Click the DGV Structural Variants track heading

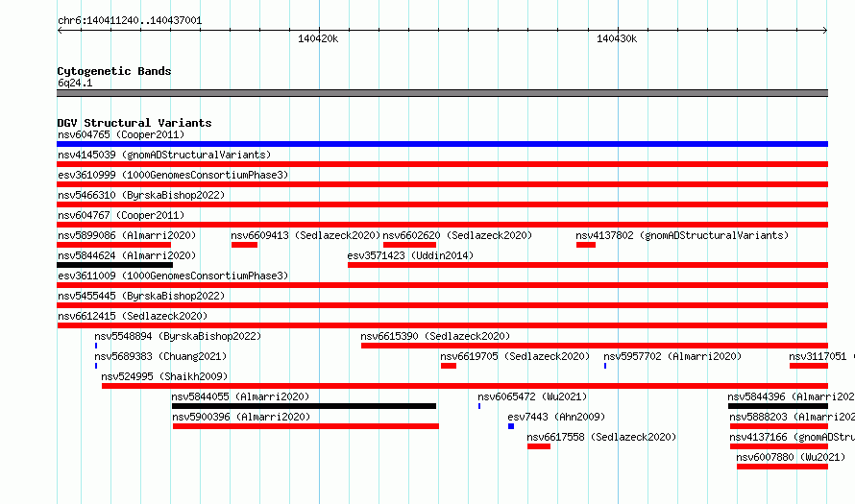tap(134, 123)
